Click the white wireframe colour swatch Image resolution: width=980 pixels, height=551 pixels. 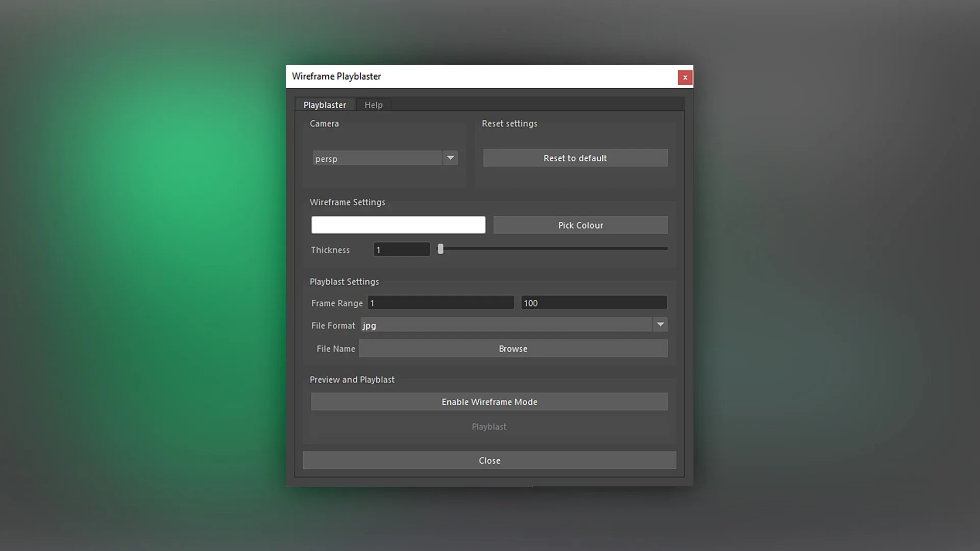pos(398,225)
